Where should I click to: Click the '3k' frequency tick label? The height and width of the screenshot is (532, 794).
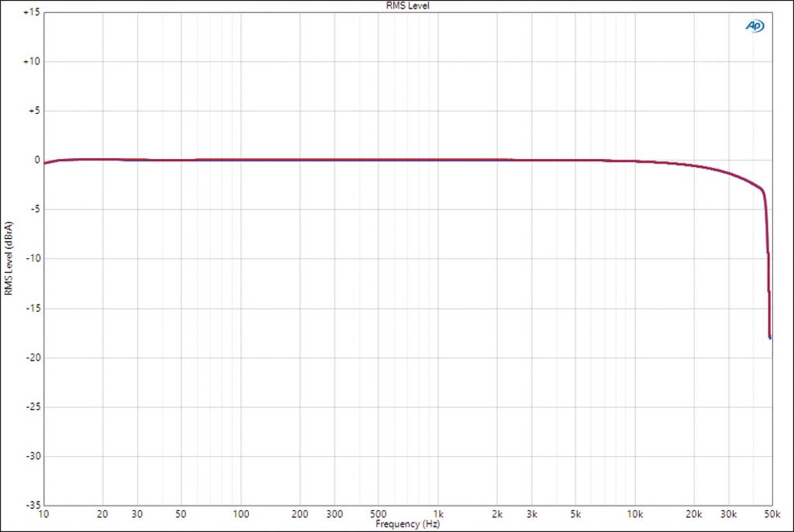pos(532,514)
